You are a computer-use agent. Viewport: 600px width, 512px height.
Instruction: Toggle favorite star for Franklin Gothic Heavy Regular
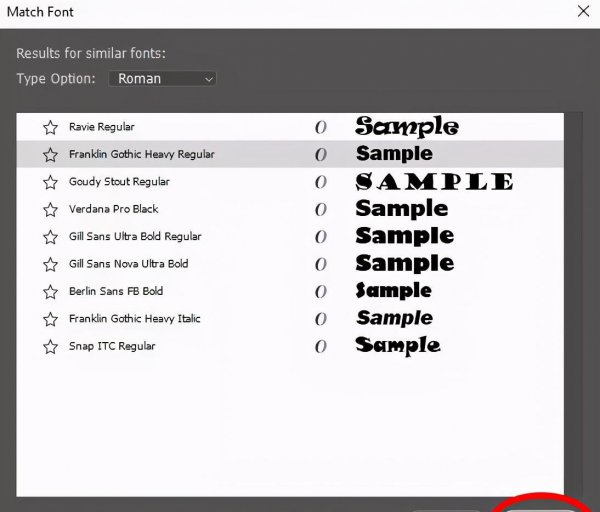[x=50, y=155]
